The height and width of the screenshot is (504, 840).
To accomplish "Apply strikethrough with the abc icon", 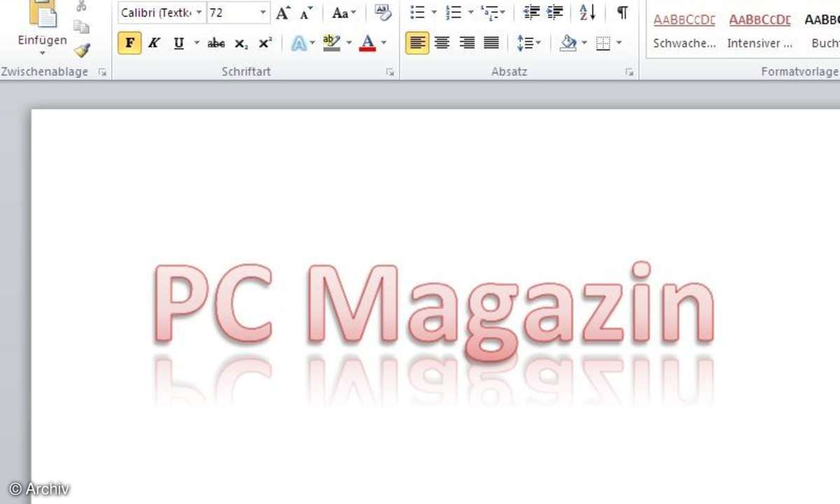I will click(216, 43).
